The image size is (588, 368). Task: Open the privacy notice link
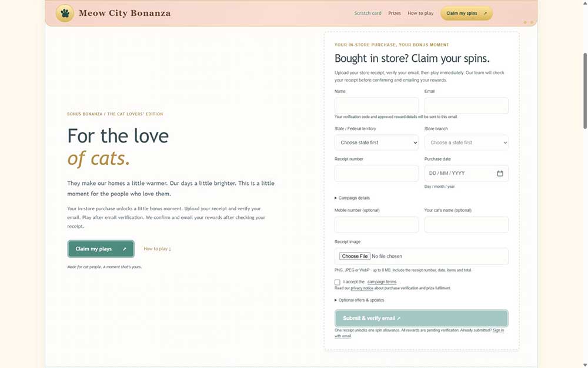point(362,288)
